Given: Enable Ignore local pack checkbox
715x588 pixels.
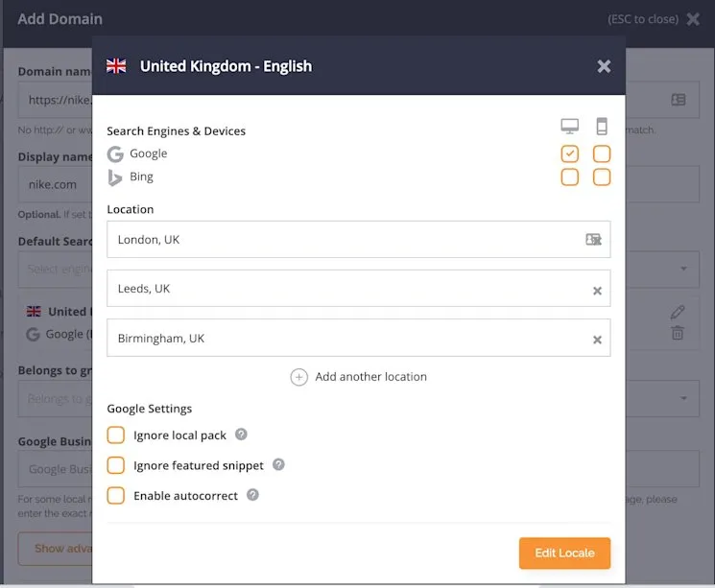Looking at the screenshot, I should 116,435.
